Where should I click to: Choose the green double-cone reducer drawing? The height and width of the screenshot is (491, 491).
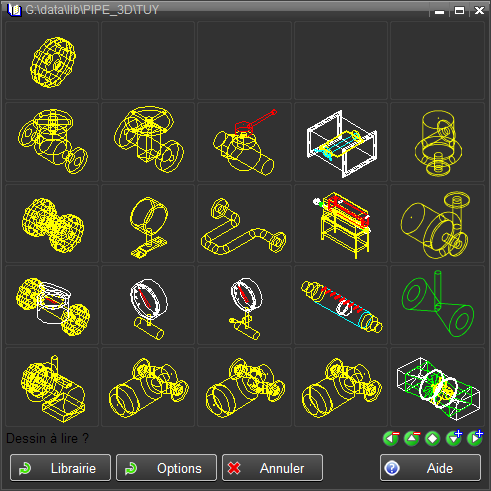click(x=437, y=305)
